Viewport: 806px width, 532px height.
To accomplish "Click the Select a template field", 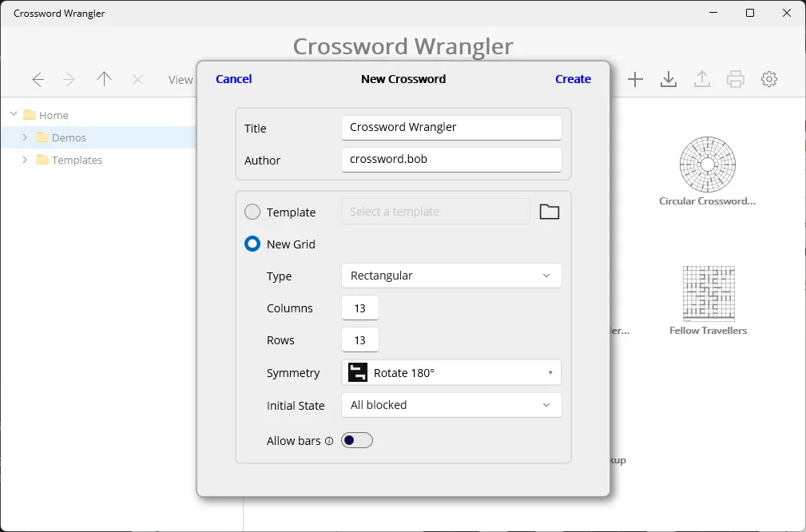I will 435,211.
